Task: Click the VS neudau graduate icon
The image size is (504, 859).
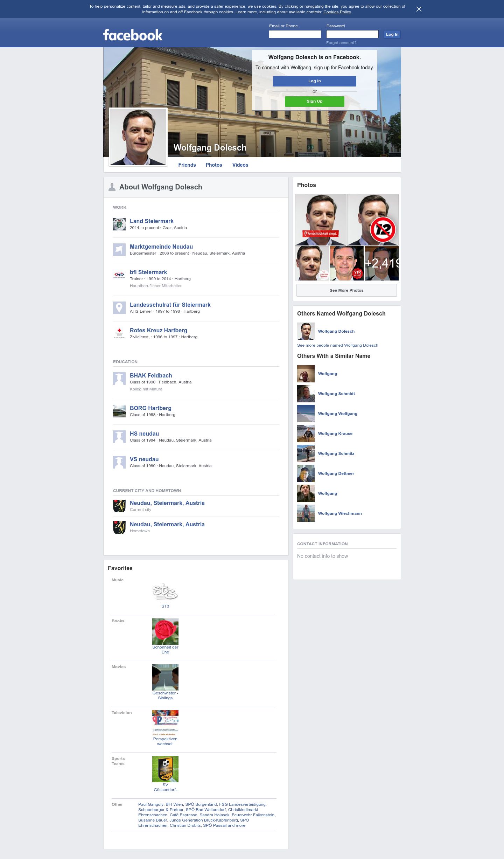Action: [x=119, y=462]
